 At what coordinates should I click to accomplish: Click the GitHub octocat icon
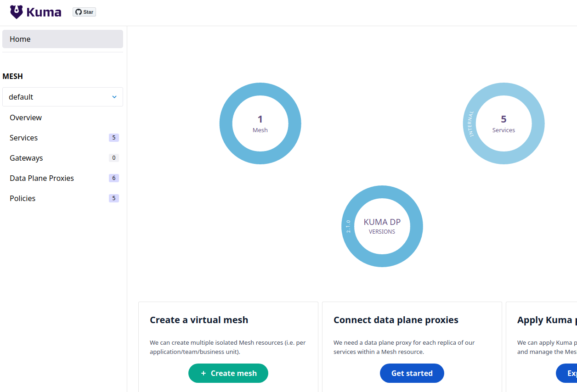(78, 11)
